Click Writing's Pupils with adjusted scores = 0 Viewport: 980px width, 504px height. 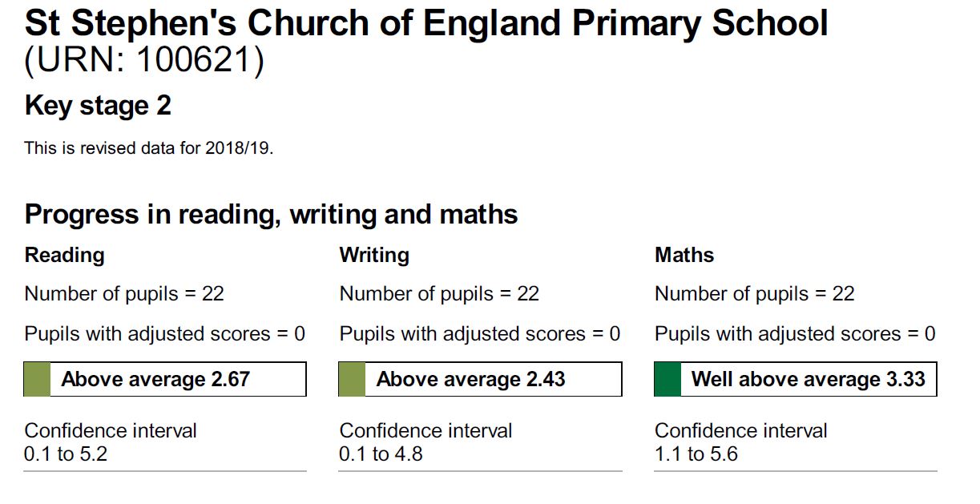pos(480,334)
